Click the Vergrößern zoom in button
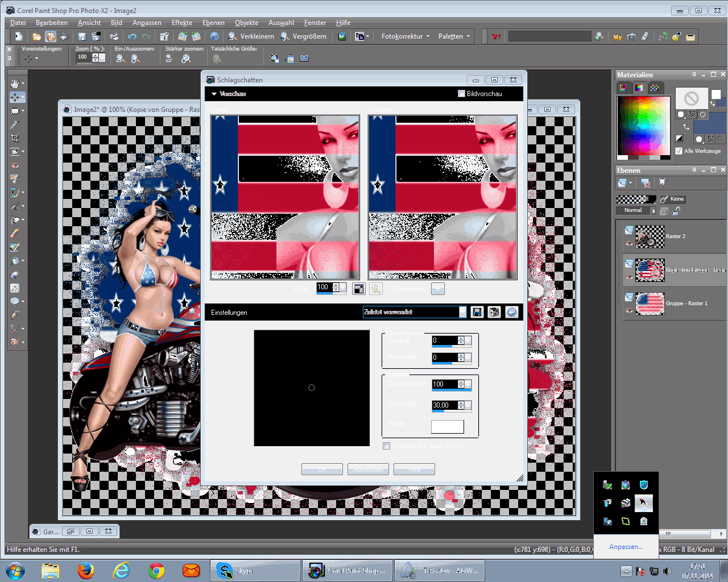The height and width of the screenshot is (582, 728). click(x=304, y=36)
